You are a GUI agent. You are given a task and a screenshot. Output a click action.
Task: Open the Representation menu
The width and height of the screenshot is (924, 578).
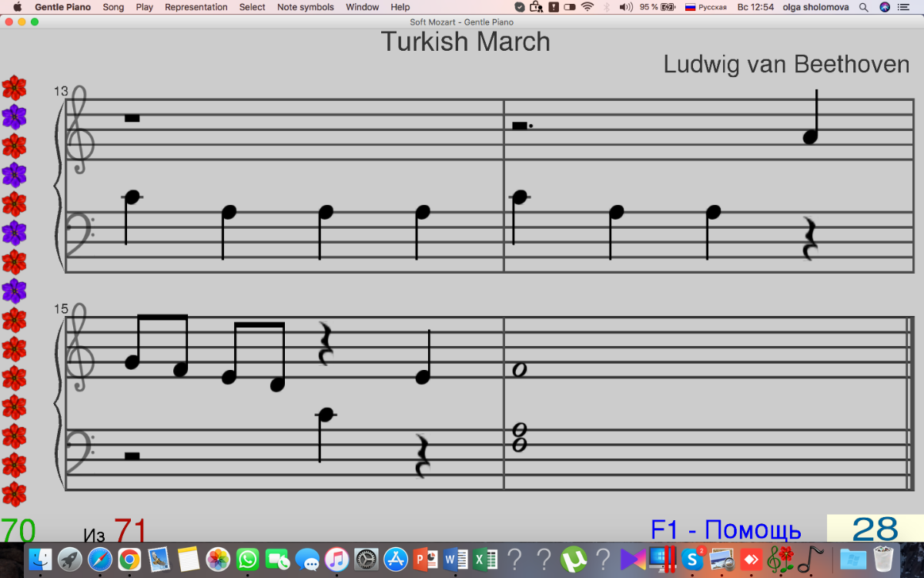[196, 7]
